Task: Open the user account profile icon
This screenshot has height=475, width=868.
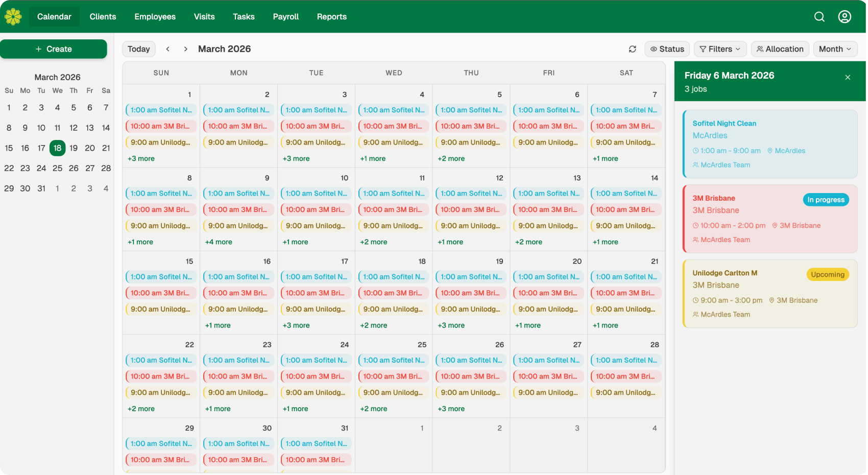Action: click(x=845, y=16)
